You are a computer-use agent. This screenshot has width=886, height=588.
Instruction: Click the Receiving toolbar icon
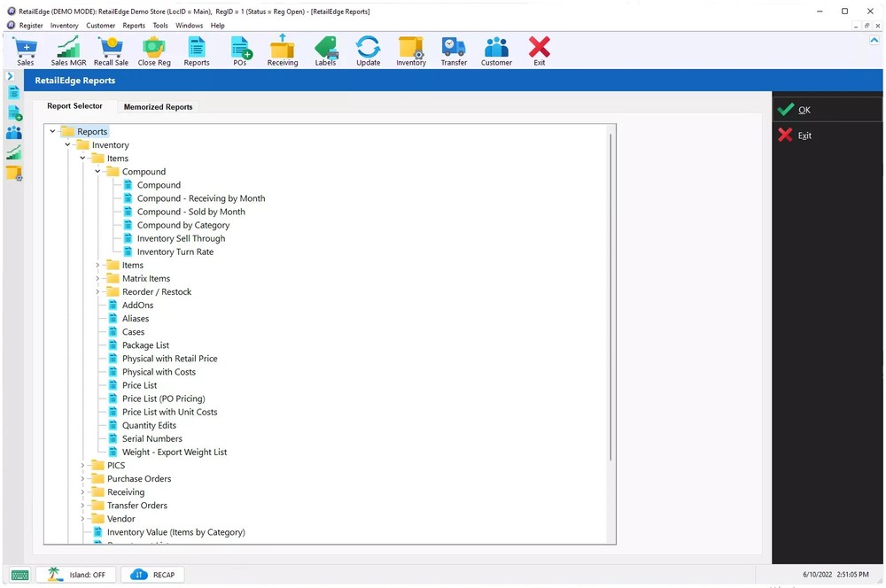tap(282, 50)
